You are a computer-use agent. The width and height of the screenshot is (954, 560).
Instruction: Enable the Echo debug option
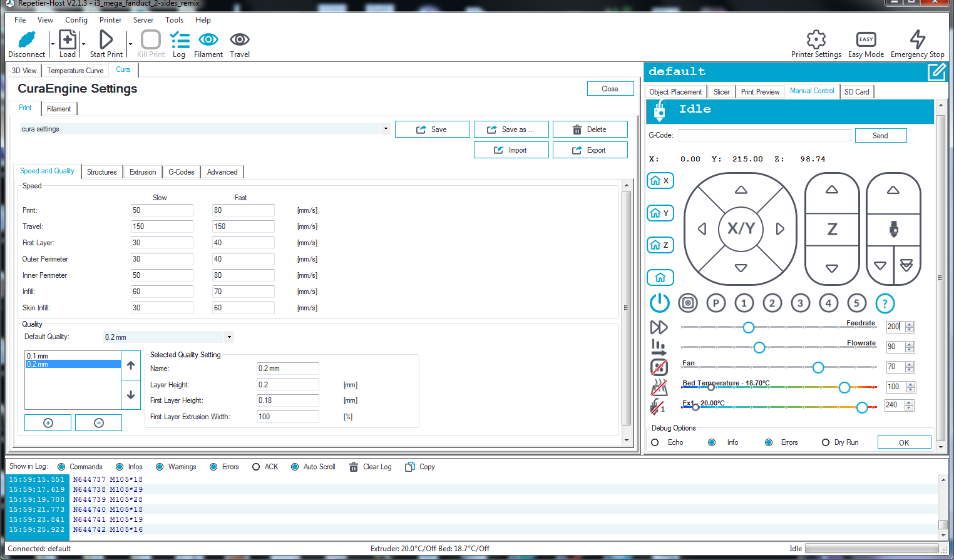[655, 442]
